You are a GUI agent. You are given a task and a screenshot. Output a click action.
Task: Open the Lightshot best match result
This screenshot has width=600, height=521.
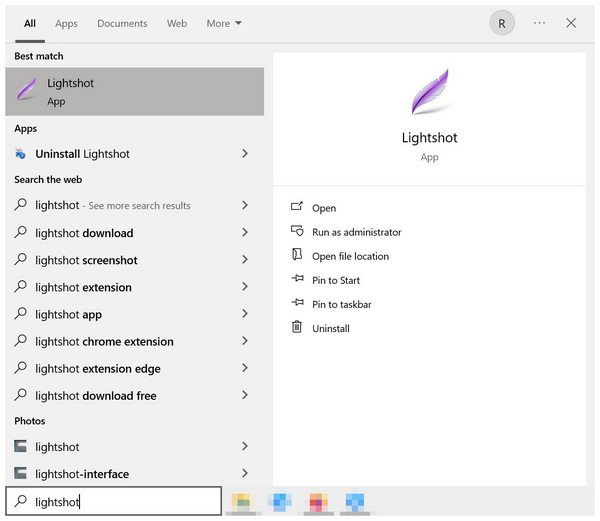click(x=134, y=91)
